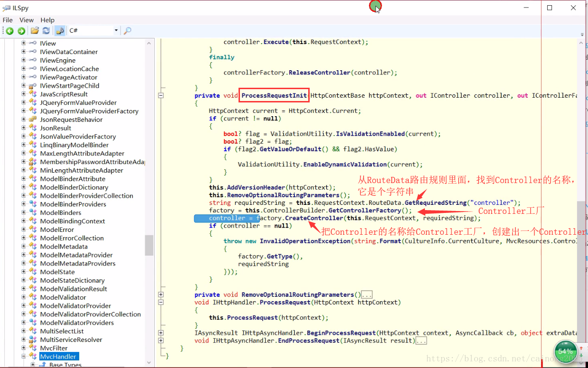Select the MultiSelectList class icon

(x=33, y=331)
